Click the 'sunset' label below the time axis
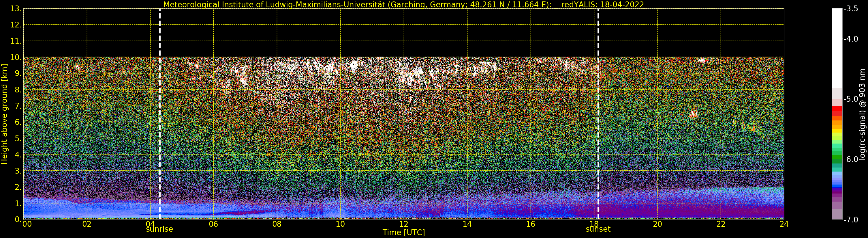The width and height of the screenshot is (868, 238). [598, 229]
